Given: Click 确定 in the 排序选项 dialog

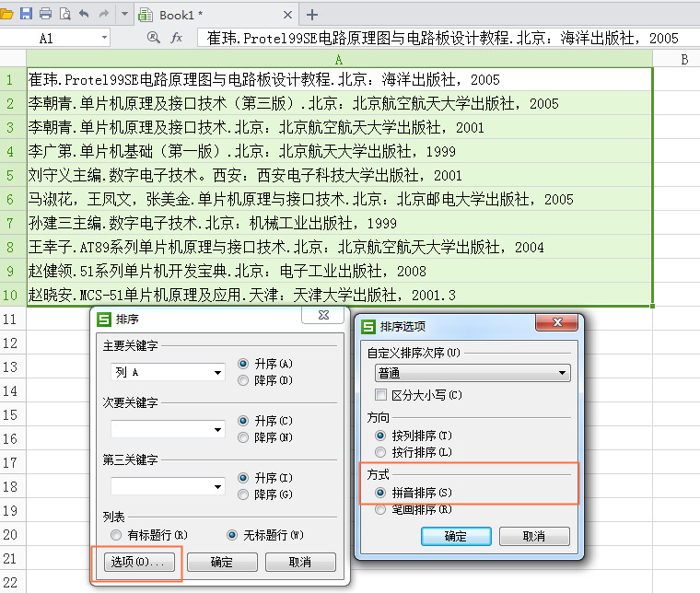Looking at the screenshot, I should [456, 536].
